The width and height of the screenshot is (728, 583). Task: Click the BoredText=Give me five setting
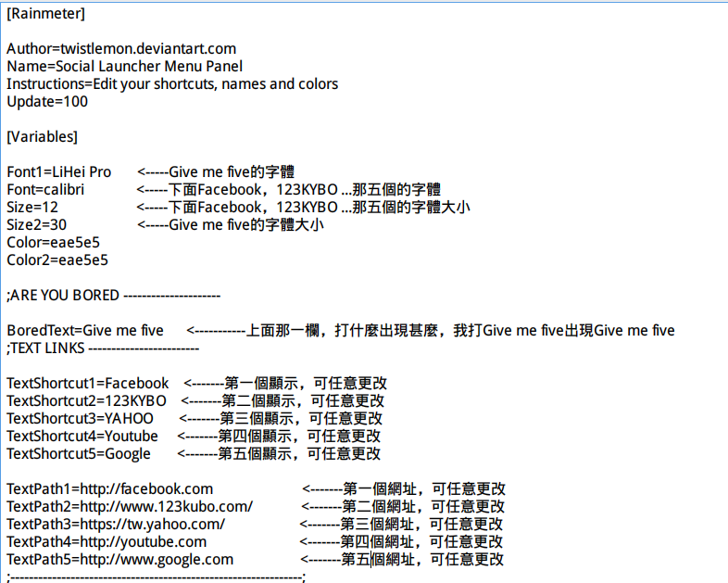(x=85, y=331)
